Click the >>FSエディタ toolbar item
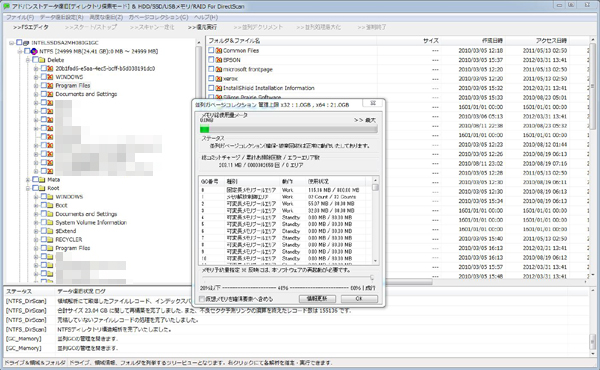This screenshot has height=370, width=600. pyautogui.click(x=31, y=27)
